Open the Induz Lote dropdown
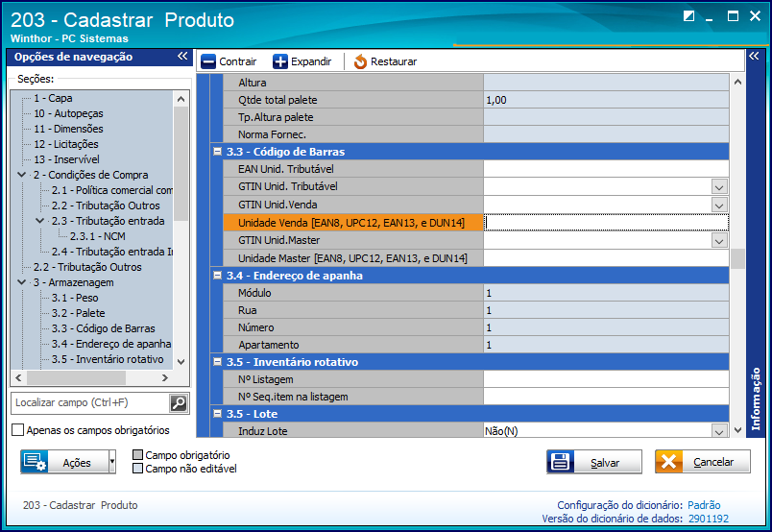Screen dimensions: 772x532 [719, 431]
